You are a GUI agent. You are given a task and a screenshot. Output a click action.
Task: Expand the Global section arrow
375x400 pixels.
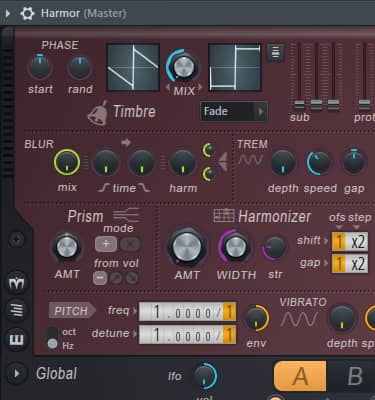point(17,374)
